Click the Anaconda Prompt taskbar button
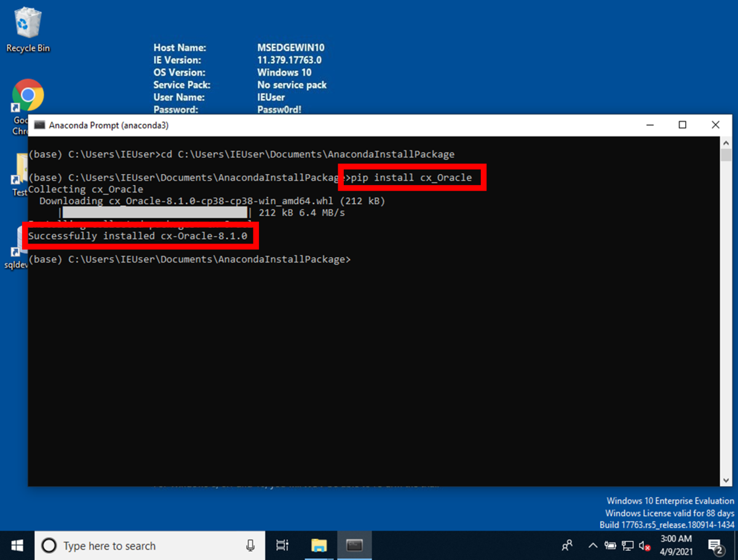 354,545
